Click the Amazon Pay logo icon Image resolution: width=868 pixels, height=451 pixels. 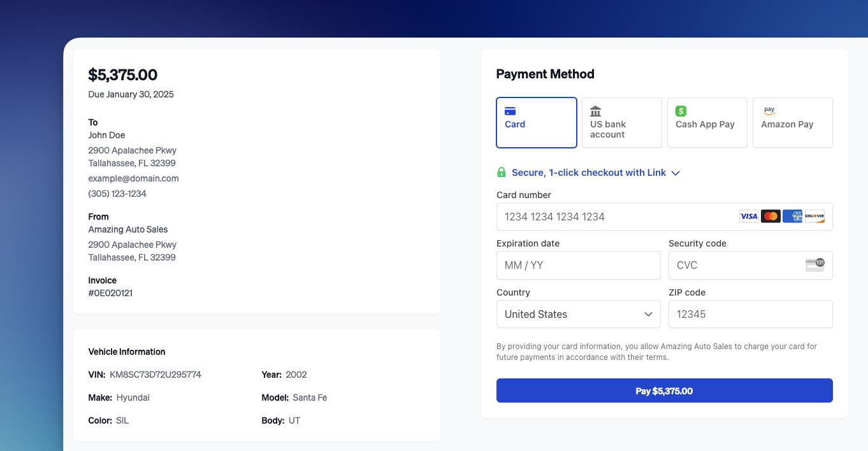click(769, 110)
